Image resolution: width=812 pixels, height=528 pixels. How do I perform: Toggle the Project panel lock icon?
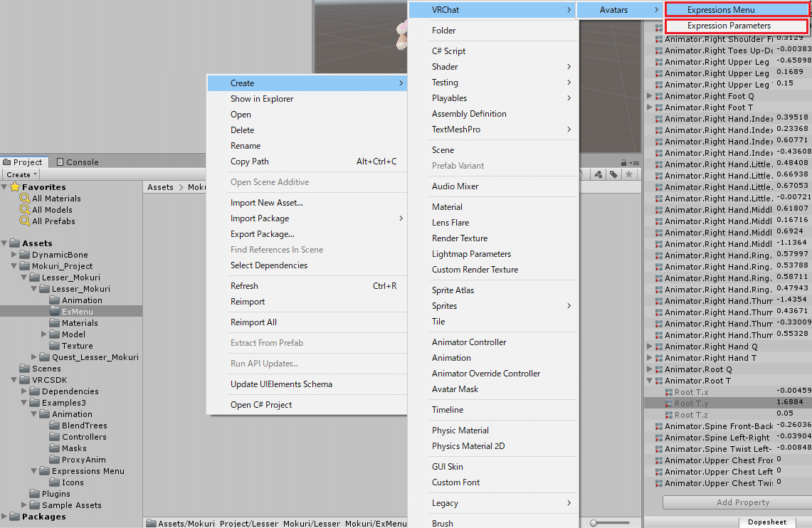(623, 162)
